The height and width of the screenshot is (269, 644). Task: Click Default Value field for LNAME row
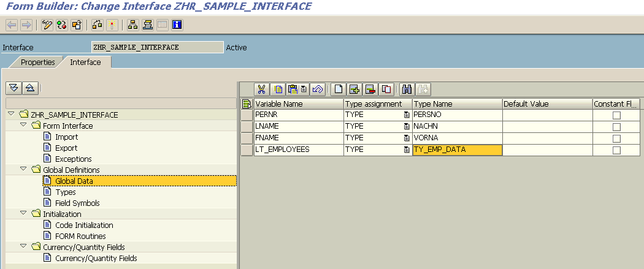pos(547,127)
